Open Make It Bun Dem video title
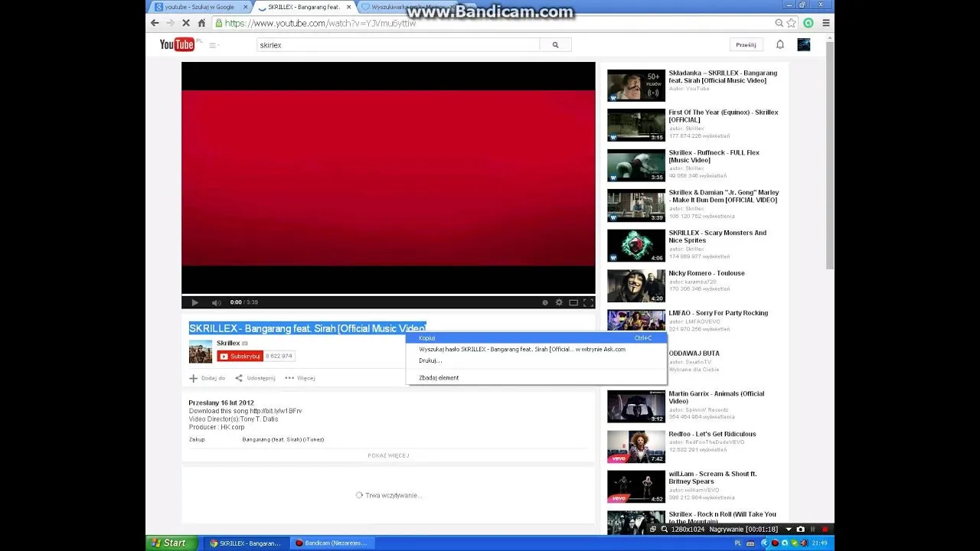 click(x=724, y=196)
